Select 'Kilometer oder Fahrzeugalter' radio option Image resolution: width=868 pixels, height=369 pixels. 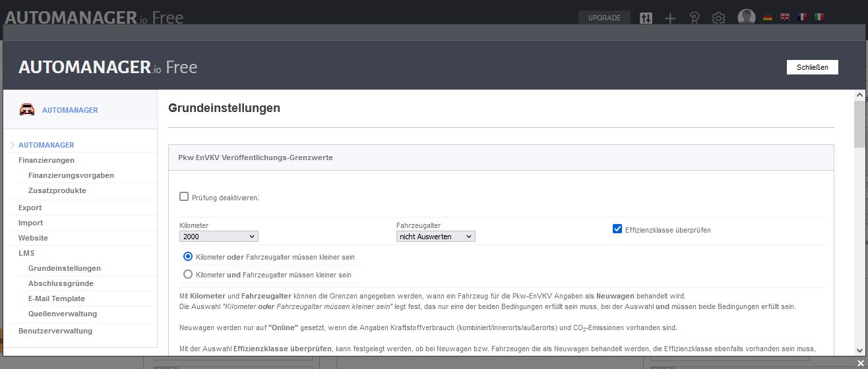pos(188,256)
